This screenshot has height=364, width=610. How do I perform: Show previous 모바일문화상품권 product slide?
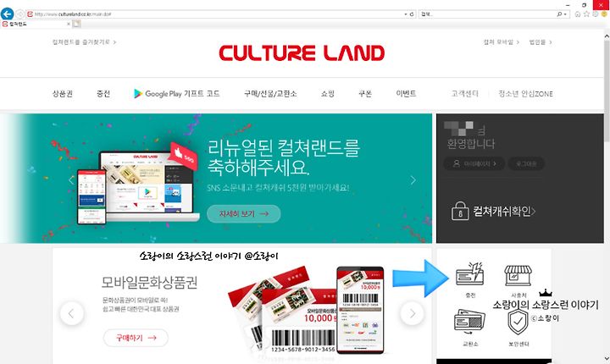pos(71,313)
